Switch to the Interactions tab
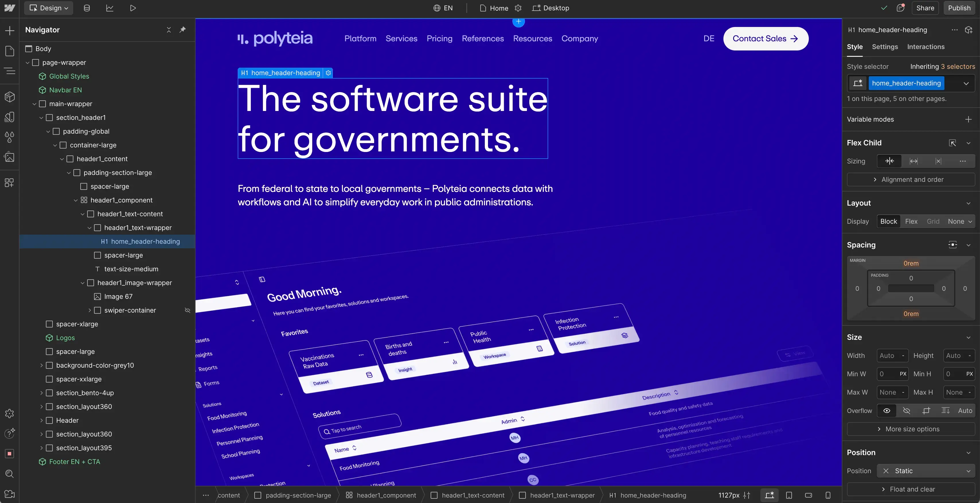 926,47
